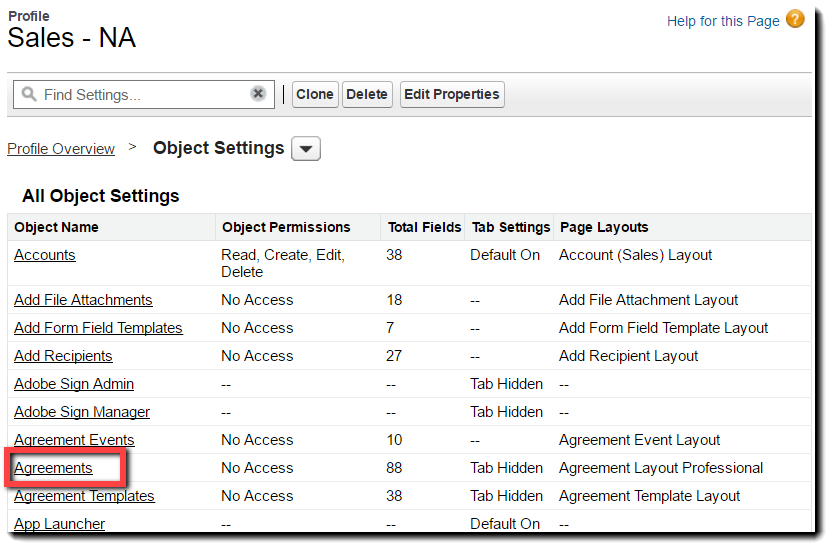Open the Object Settings dropdown arrow
Viewport: 826px width, 544px height.
click(306, 149)
